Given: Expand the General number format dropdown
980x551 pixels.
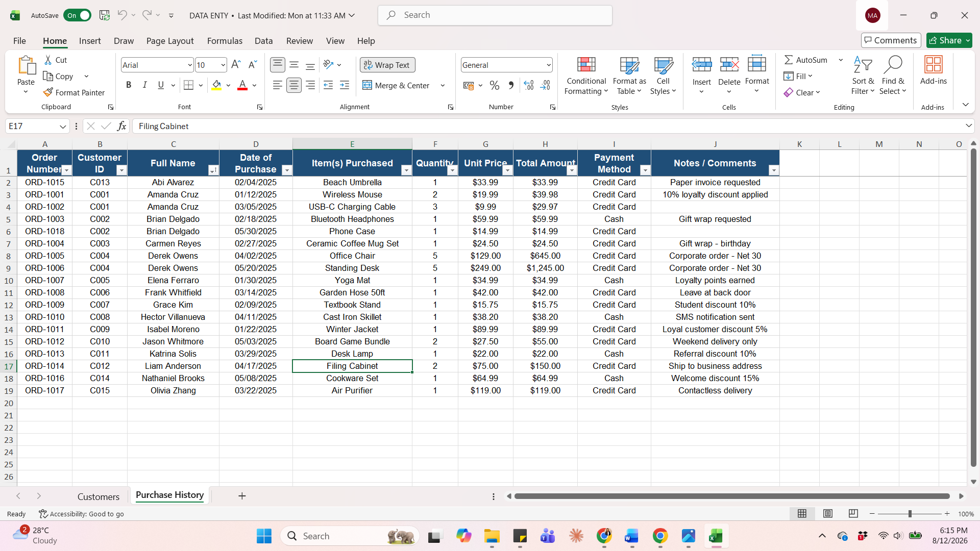Looking at the screenshot, I should (549, 65).
